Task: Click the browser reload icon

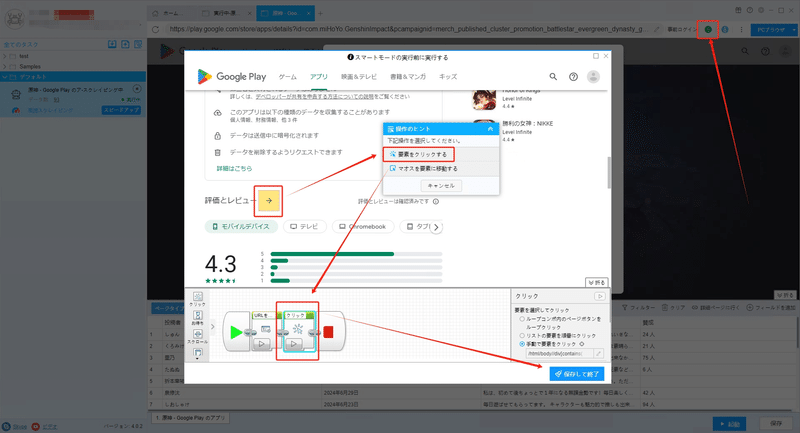Action: [155, 30]
